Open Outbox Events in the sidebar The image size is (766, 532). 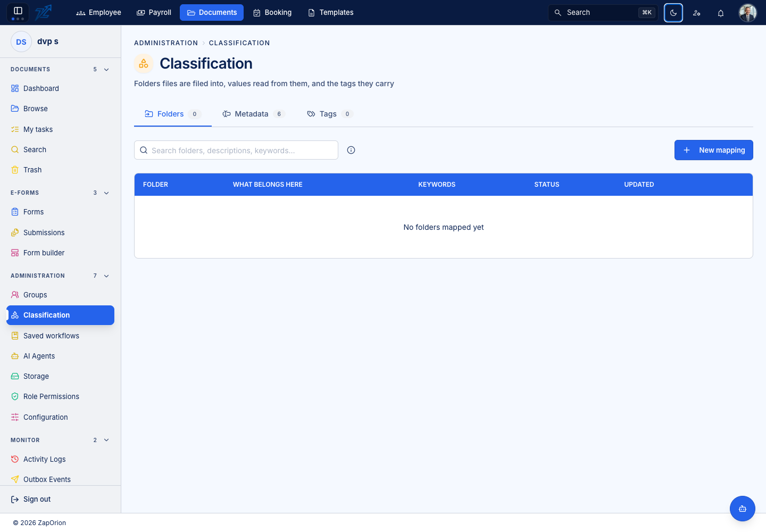(60, 479)
